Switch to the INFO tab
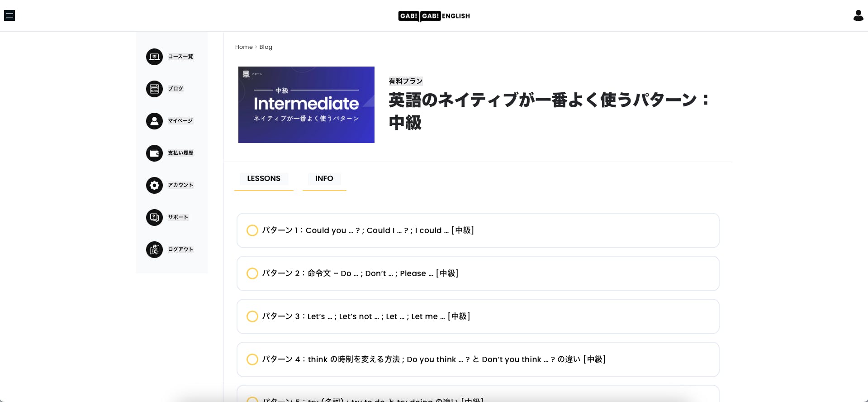This screenshot has height=402, width=868. (324, 179)
